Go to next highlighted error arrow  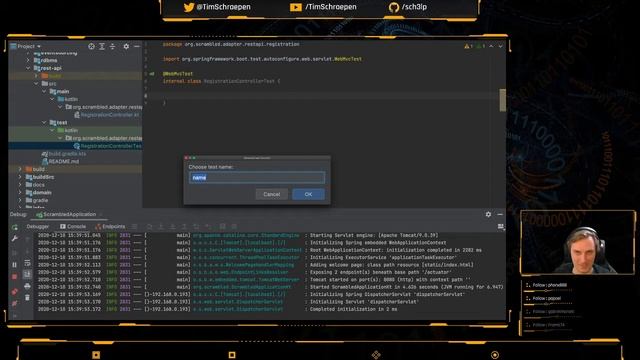tap(500, 47)
